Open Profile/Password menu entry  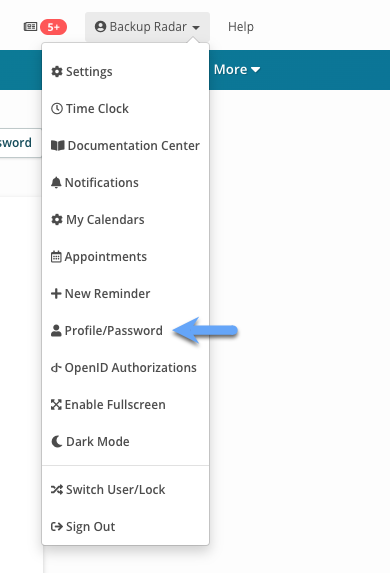click(x=125, y=330)
